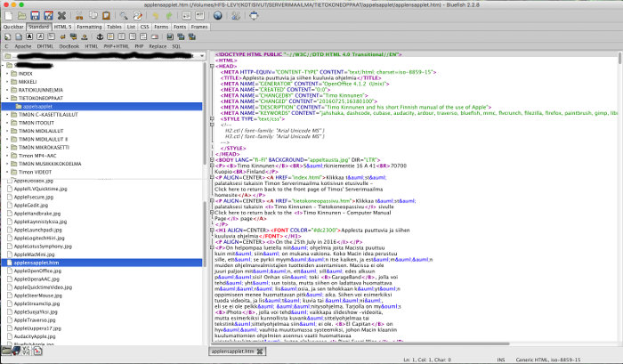Open the Apache custom menu
623x364 pixels.
(x=23, y=46)
